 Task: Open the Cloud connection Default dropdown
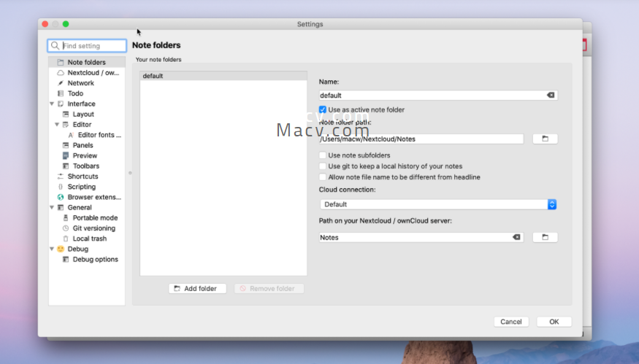pyautogui.click(x=438, y=204)
